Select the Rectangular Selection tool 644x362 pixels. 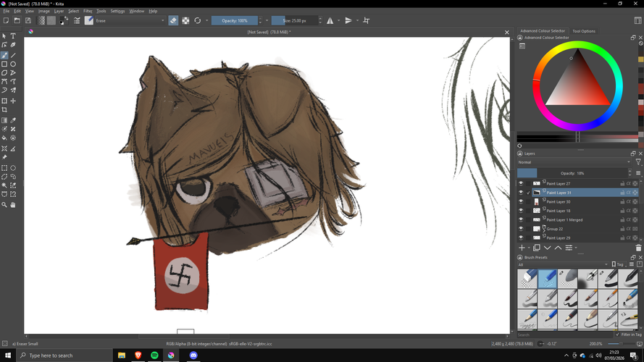(x=4, y=168)
